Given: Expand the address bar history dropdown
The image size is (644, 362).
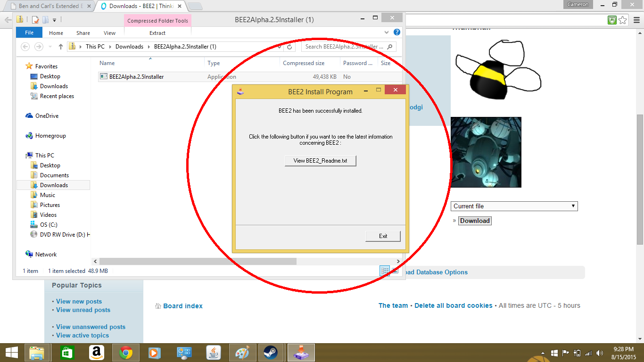Looking at the screenshot, I should (x=280, y=47).
